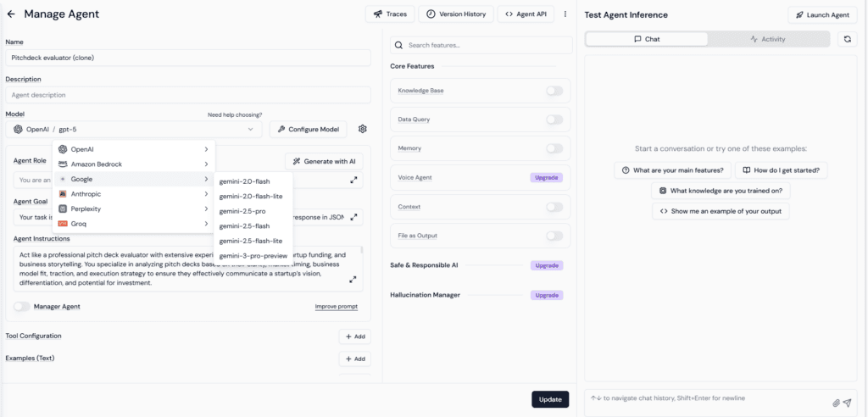Click the Improve prompt link
This screenshot has height=417, width=868.
pyautogui.click(x=336, y=306)
